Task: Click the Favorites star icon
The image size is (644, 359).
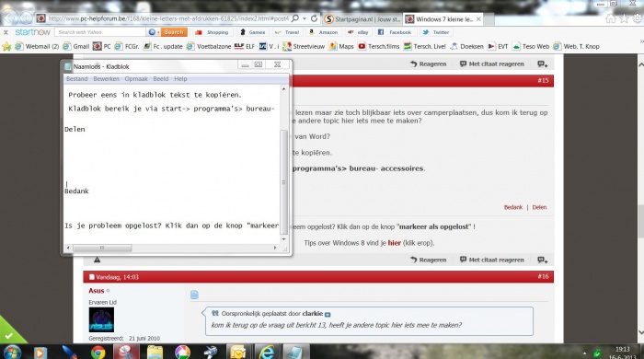Action: point(624,18)
